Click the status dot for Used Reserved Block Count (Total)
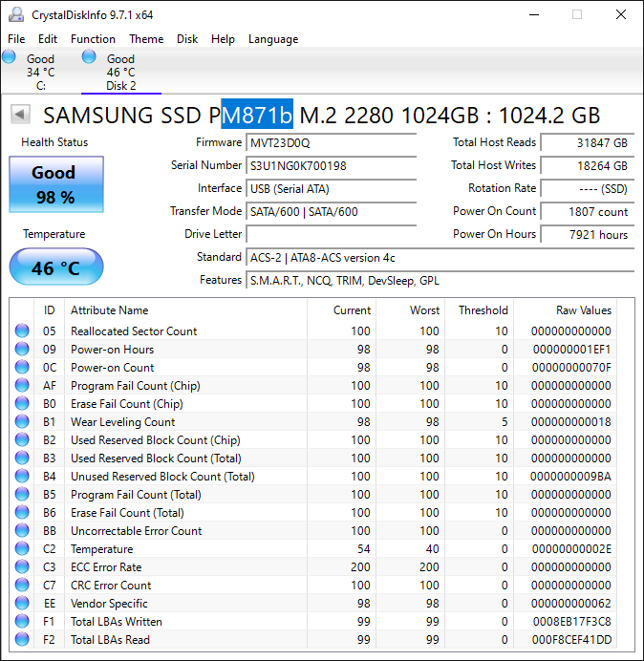644x661 pixels. 22,458
